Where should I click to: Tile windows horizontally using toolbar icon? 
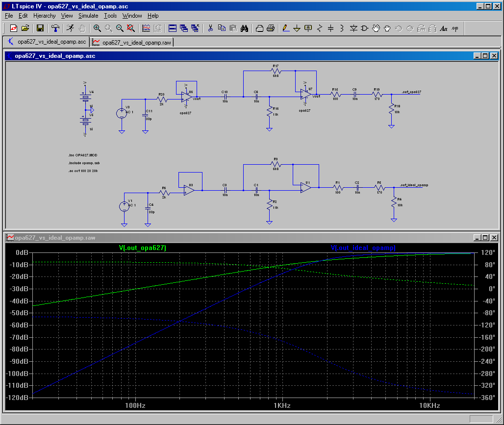coord(173,28)
